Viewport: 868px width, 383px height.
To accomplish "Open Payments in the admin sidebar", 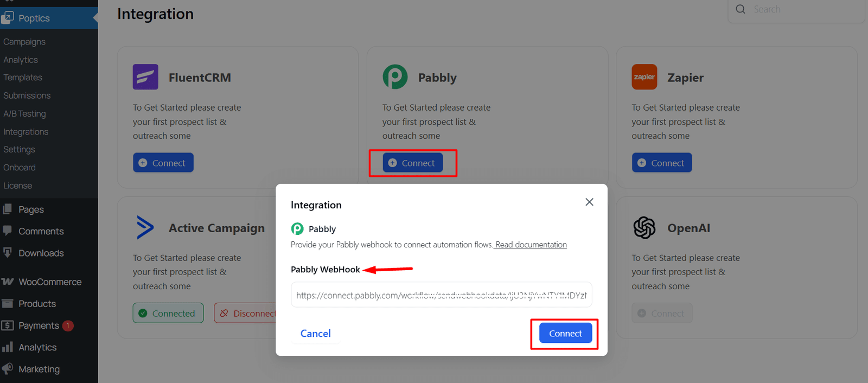I will (x=39, y=325).
